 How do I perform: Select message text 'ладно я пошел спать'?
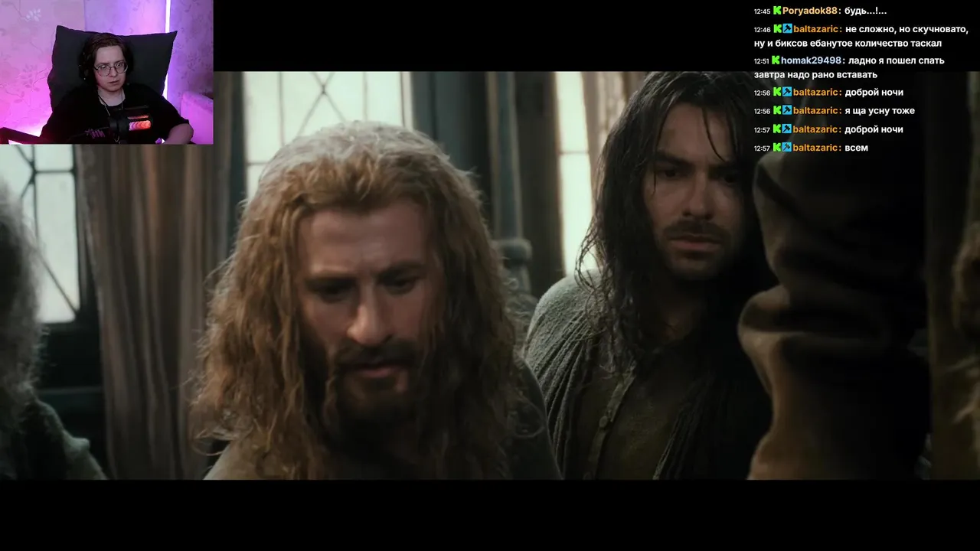tap(897, 60)
